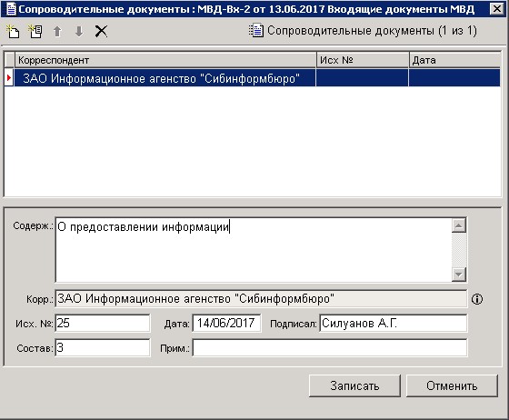Screen dimensions: 509x420
Task: Open correspondent info circle icon
Action: [x=477, y=299]
